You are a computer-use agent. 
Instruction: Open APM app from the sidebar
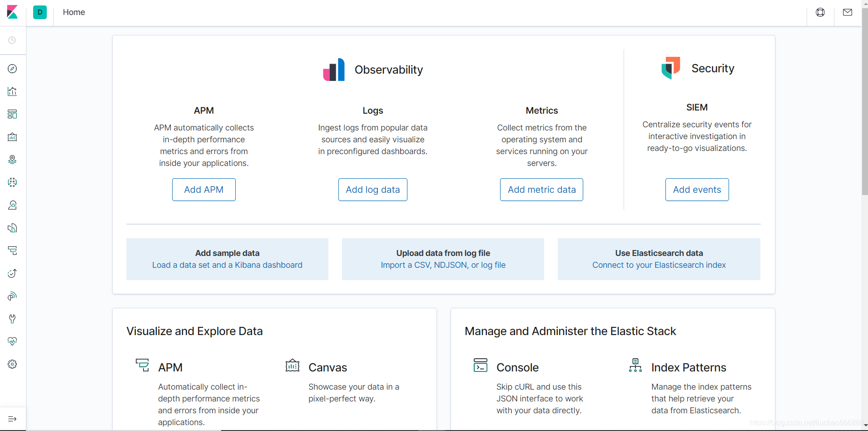[x=12, y=251]
